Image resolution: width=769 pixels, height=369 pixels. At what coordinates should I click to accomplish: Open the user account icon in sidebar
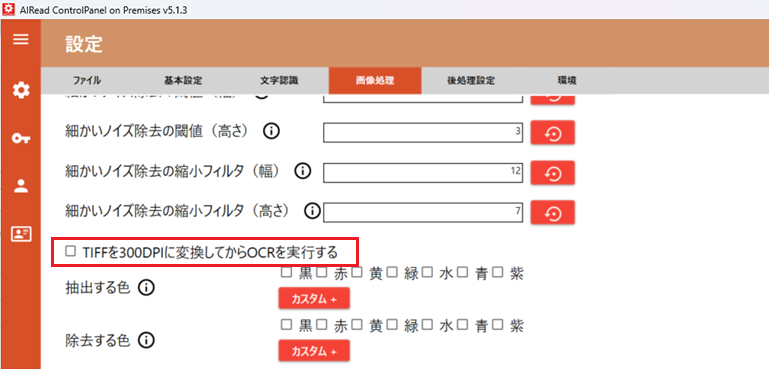(x=21, y=185)
